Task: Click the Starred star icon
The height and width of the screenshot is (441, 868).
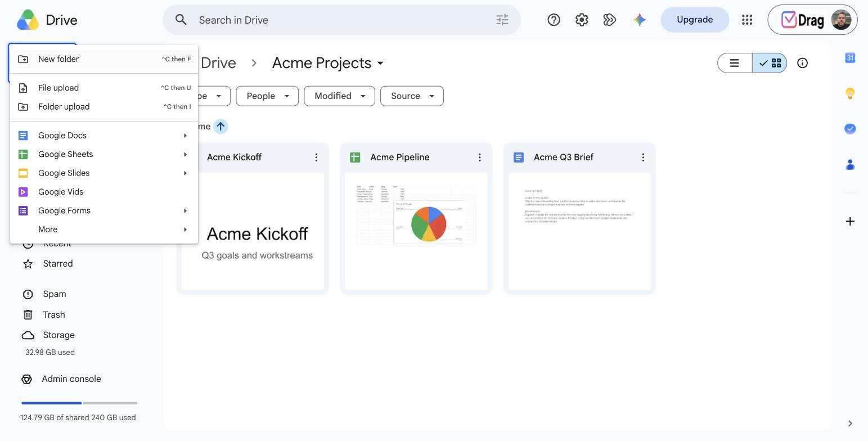Action: pos(28,264)
